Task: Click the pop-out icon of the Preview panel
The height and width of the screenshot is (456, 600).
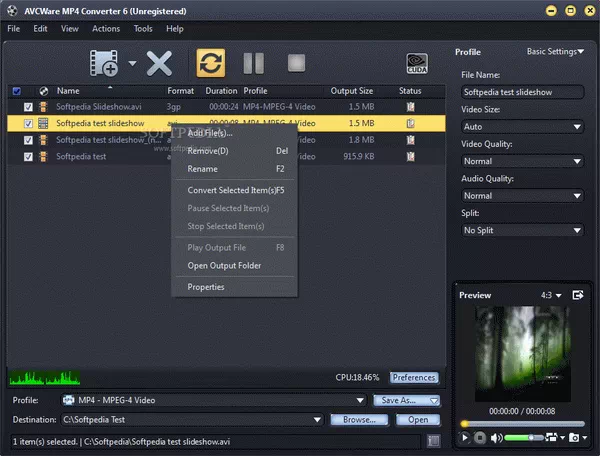Action: click(578, 295)
